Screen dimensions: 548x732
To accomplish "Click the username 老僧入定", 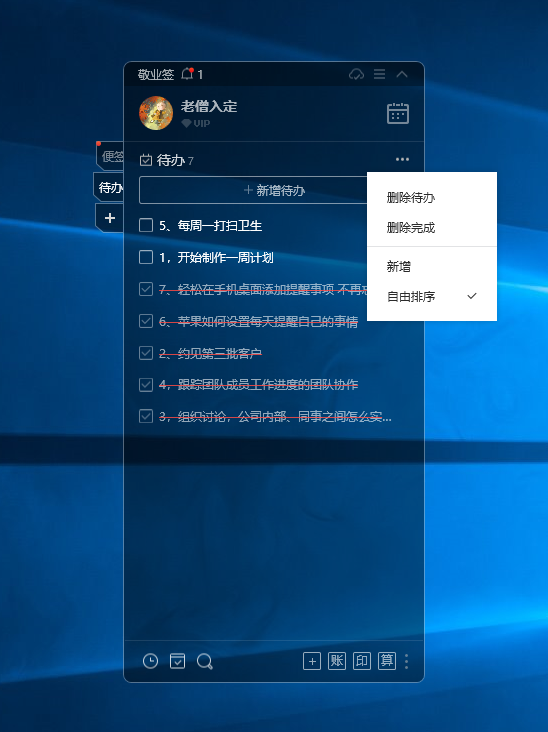I will pos(209,106).
